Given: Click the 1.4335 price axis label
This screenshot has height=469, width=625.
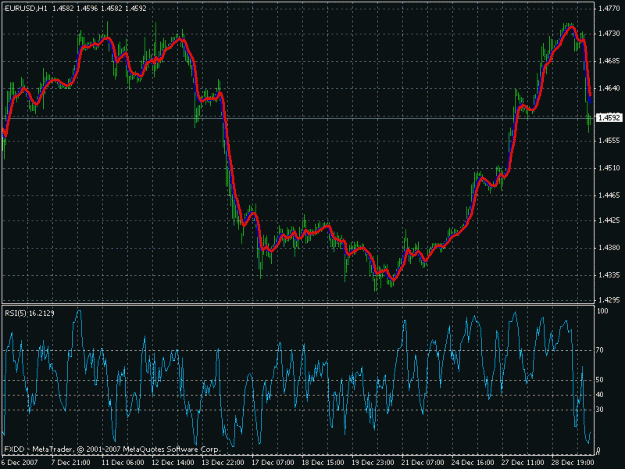Looking at the screenshot, I should (x=609, y=275).
